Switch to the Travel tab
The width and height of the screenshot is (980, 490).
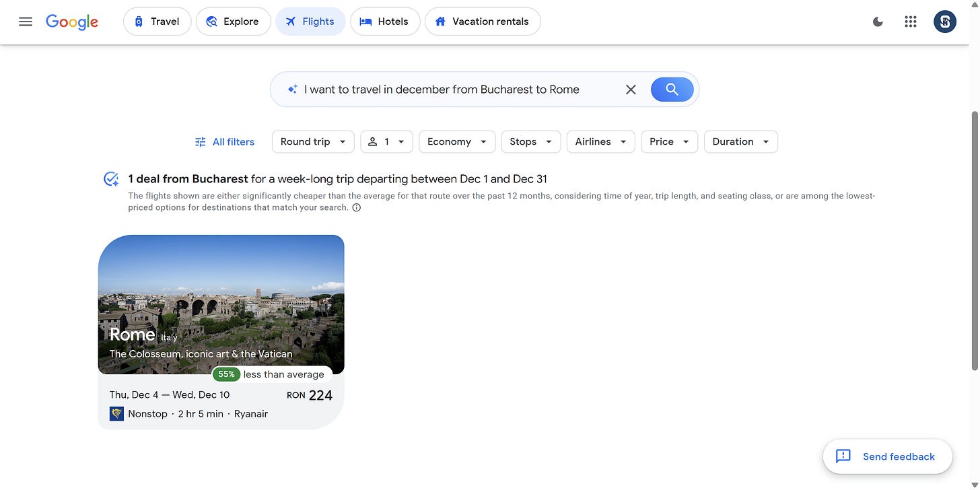157,22
